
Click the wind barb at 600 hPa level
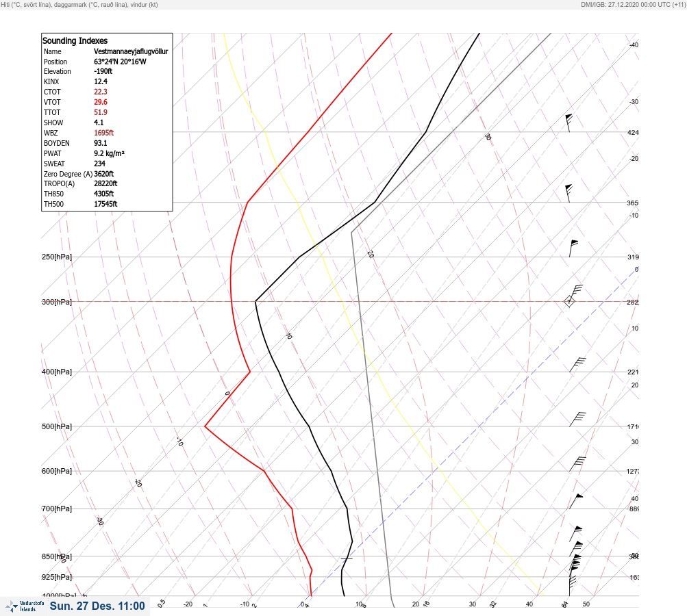pyautogui.click(x=577, y=464)
